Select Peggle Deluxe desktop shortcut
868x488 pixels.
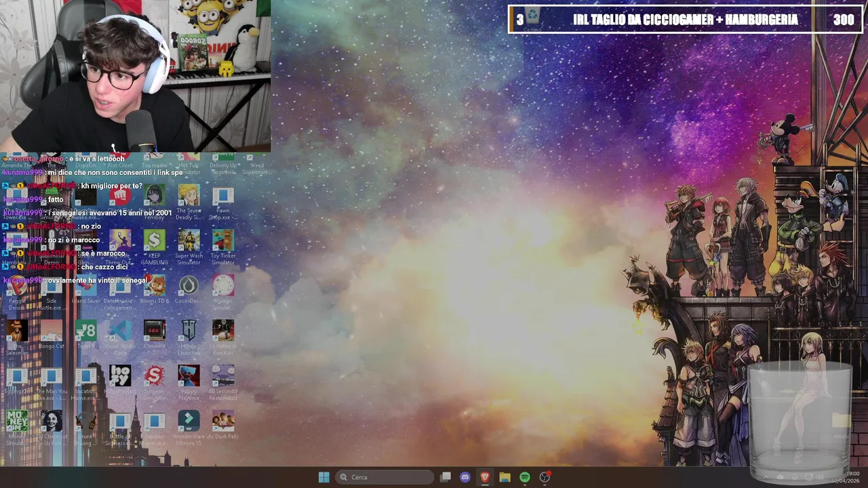[x=17, y=293]
